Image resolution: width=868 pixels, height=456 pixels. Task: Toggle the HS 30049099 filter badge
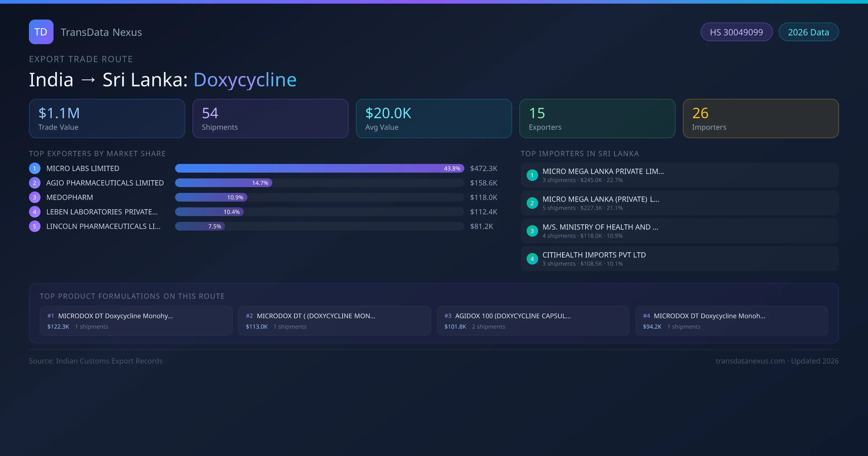pyautogui.click(x=736, y=32)
